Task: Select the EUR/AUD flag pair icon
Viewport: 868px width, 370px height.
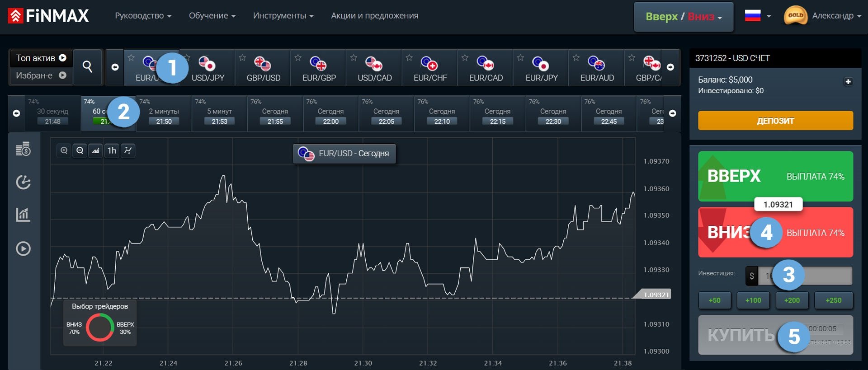Action: 596,64
